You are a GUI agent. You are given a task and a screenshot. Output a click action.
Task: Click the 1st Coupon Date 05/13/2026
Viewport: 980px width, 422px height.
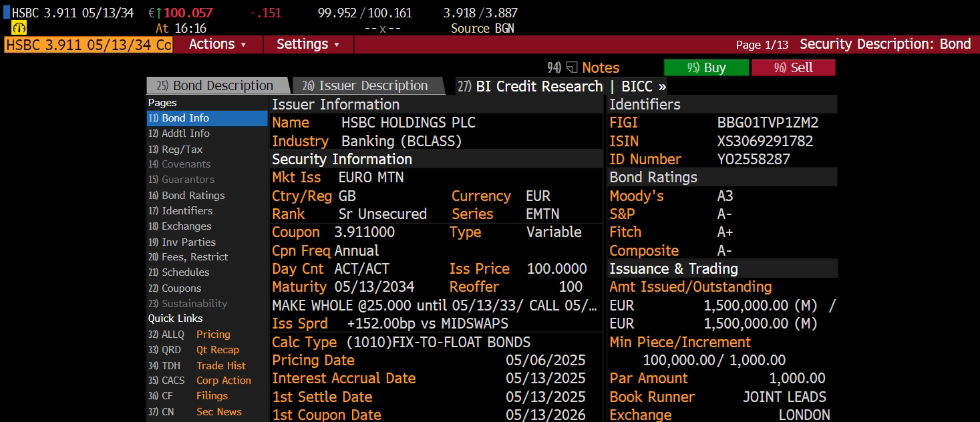546,415
